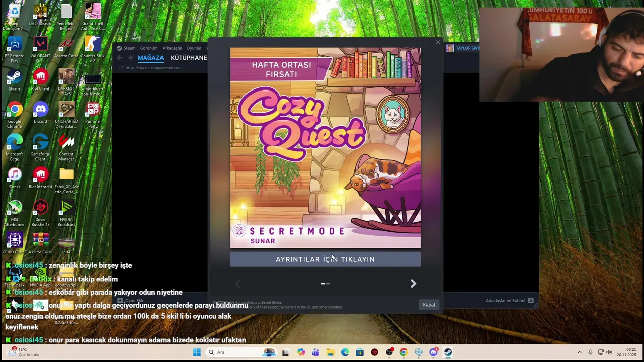This screenshot has height=362, width=644.
Task: Open Microsoft Edge desktop shortcut
Action: click(x=14, y=148)
